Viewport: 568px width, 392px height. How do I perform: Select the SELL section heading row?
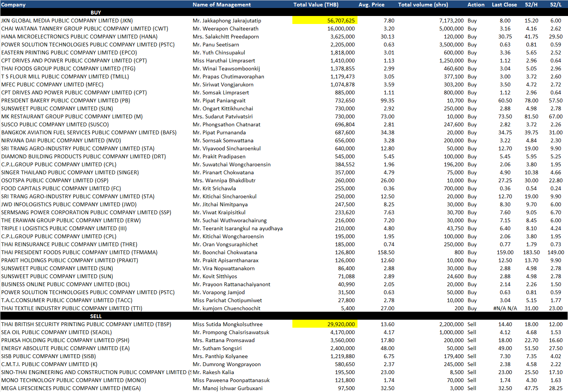[284, 316]
